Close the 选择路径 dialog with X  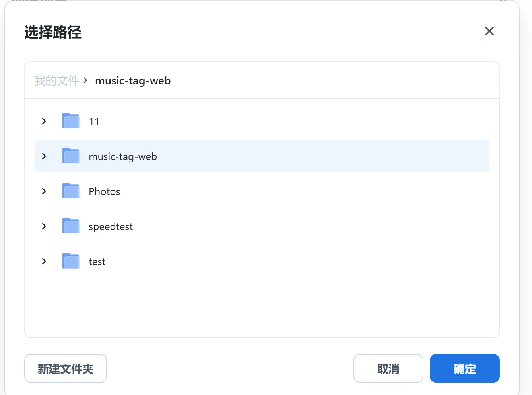(x=489, y=31)
